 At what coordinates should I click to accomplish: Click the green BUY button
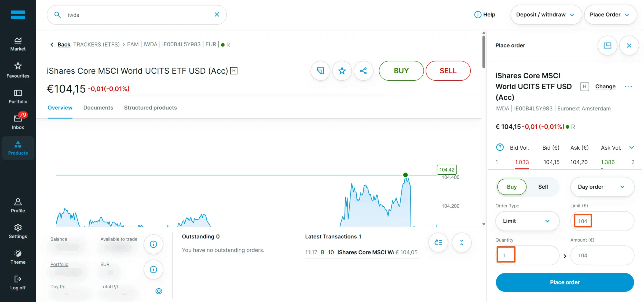[401, 71]
